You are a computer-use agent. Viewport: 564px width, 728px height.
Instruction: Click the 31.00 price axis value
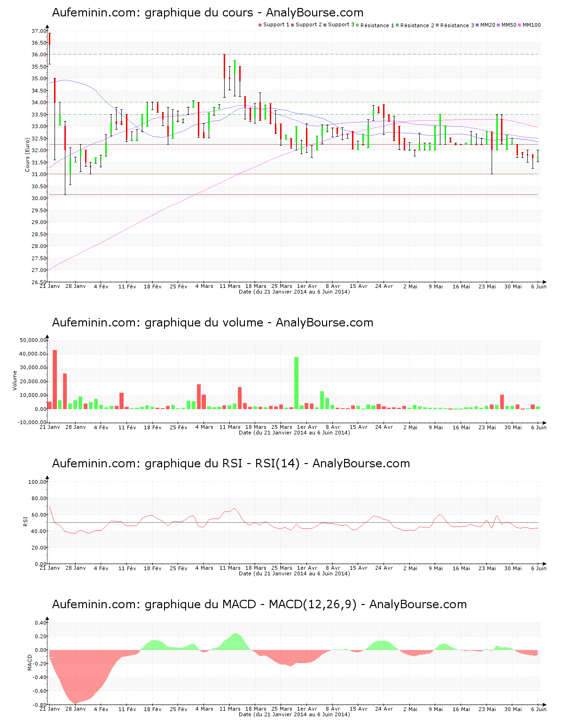point(39,174)
